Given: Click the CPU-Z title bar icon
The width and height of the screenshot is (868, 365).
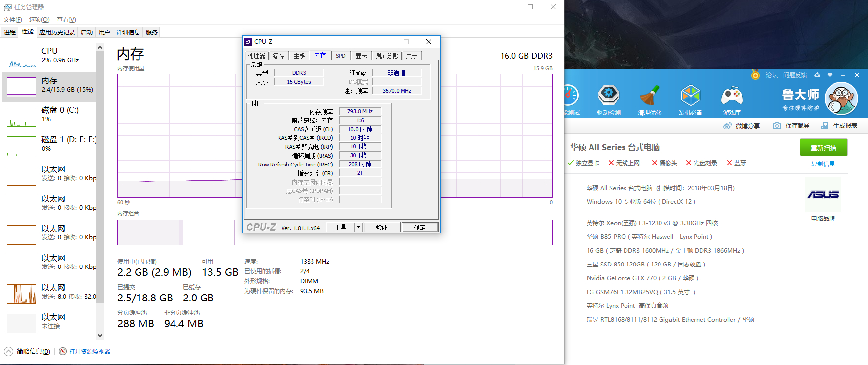Looking at the screenshot, I should point(248,42).
